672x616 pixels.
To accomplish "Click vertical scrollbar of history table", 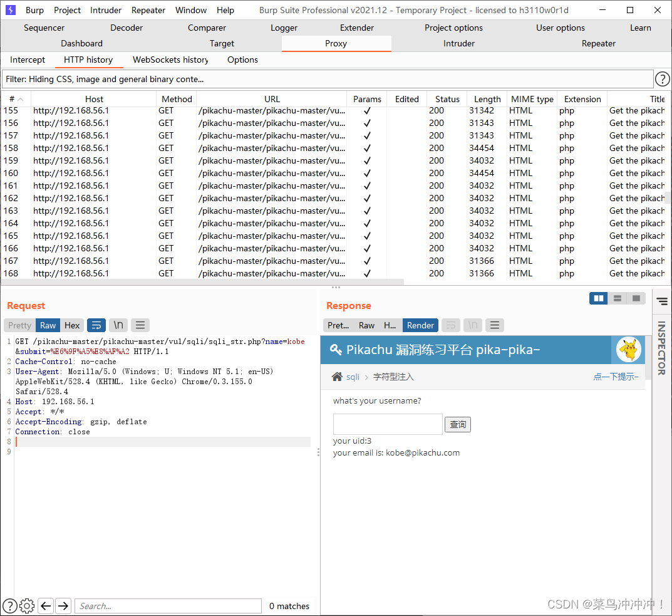I will pyautogui.click(x=668, y=198).
